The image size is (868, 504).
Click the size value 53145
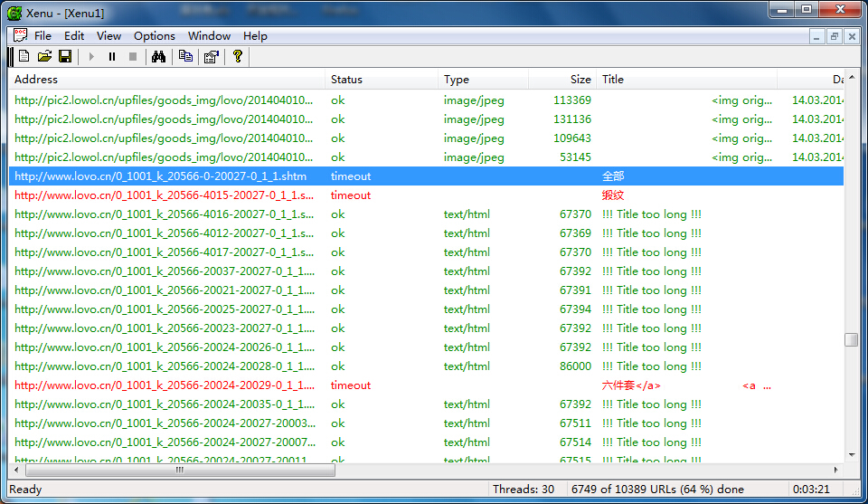pyautogui.click(x=575, y=157)
